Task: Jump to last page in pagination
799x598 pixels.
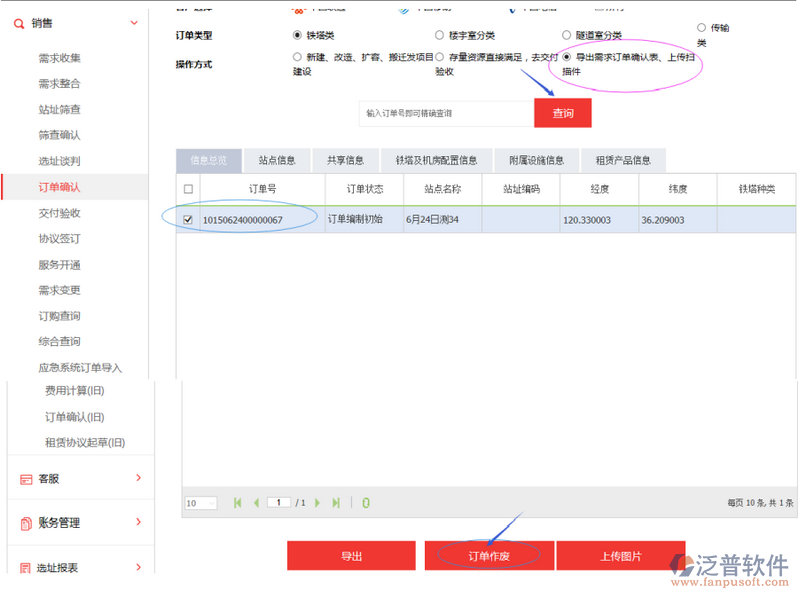Action: click(336, 503)
